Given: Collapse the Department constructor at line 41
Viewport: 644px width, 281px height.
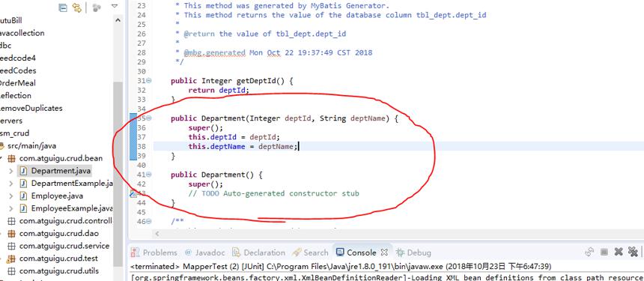Looking at the screenshot, I should tap(149, 175).
